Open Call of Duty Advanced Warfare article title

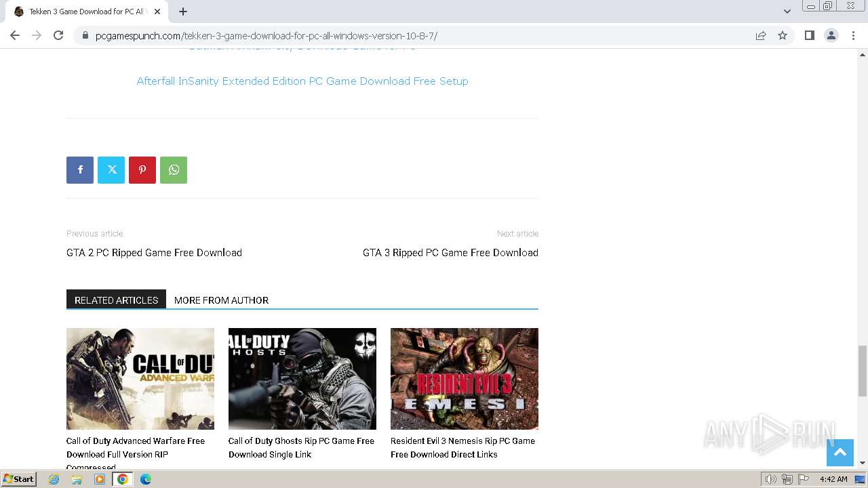(136, 453)
